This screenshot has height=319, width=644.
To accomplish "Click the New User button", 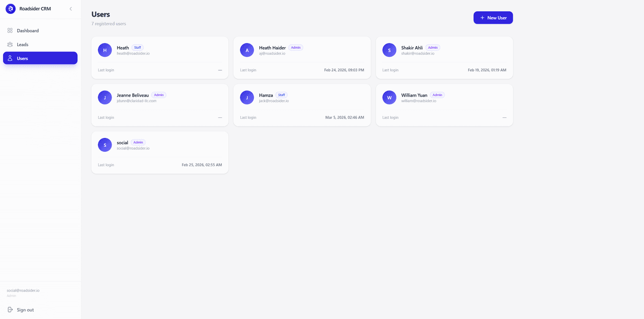I will click(493, 17).
